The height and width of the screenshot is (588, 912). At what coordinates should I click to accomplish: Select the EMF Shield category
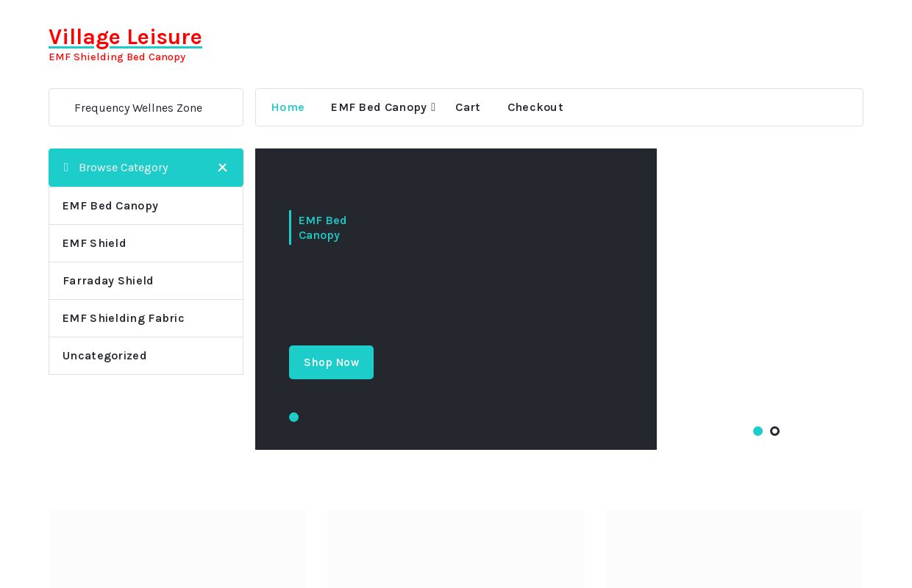(x=94, y=243)
